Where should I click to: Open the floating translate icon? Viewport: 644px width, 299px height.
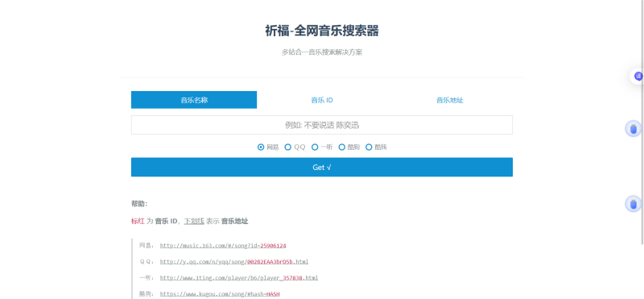638,76
